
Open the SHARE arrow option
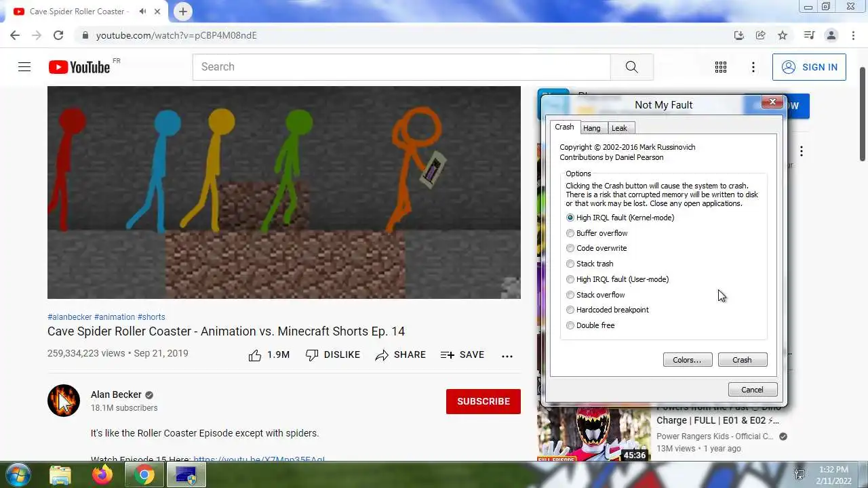pos(401,354)
